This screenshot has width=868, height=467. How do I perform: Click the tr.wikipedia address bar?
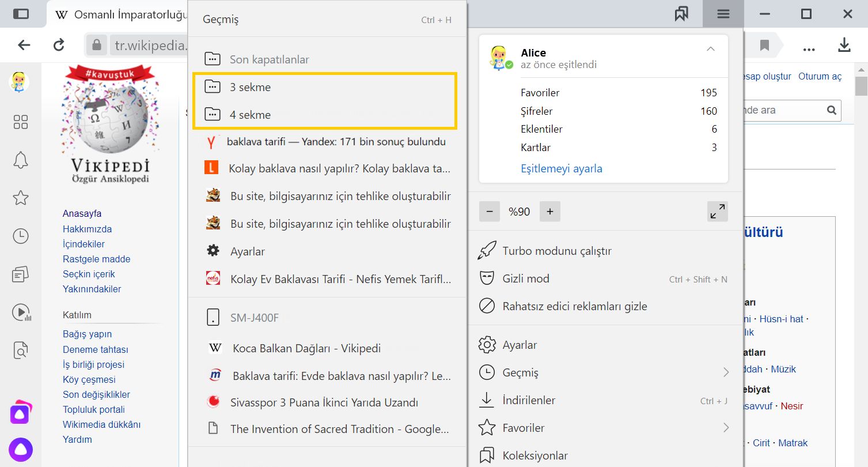pos(150,45)
